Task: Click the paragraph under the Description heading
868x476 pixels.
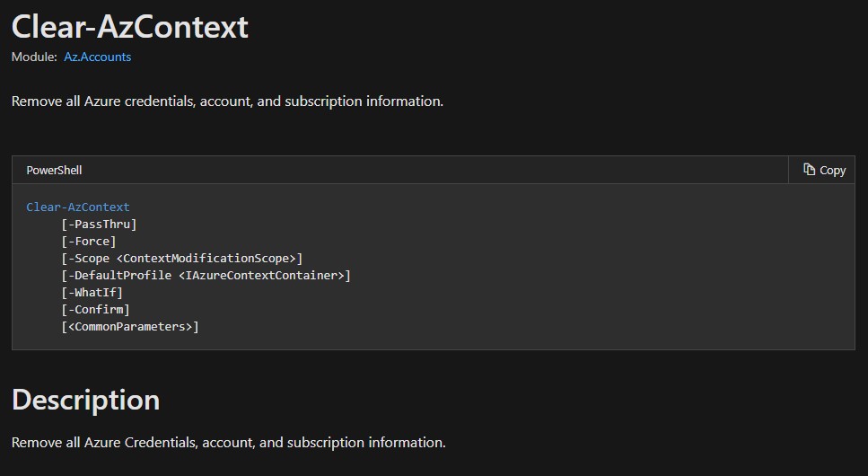Action: tap(229, 442)
